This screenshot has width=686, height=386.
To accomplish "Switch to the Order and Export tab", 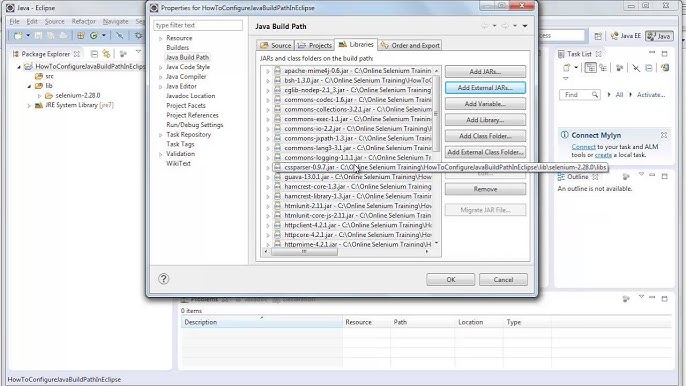I will pyautogui.click(x=410, y=45).
